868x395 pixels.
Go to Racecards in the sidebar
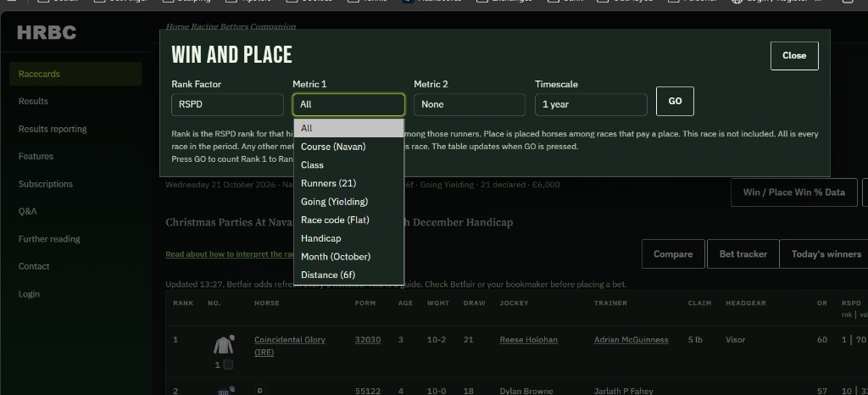(x=75, y=74)
